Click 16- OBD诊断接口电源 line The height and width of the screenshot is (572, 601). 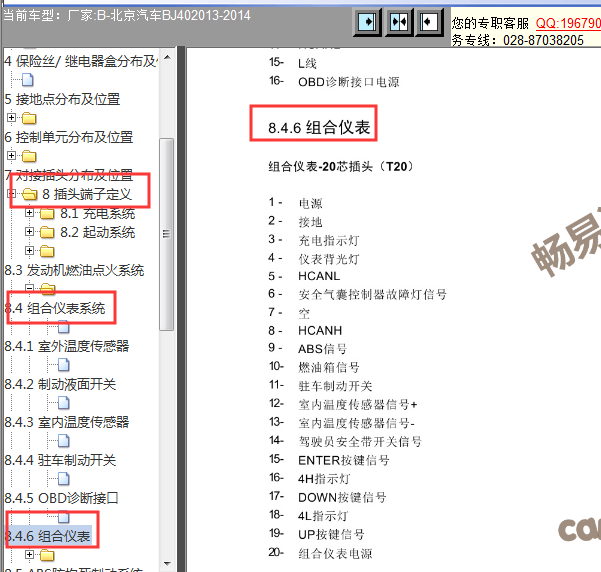(334, 82)
